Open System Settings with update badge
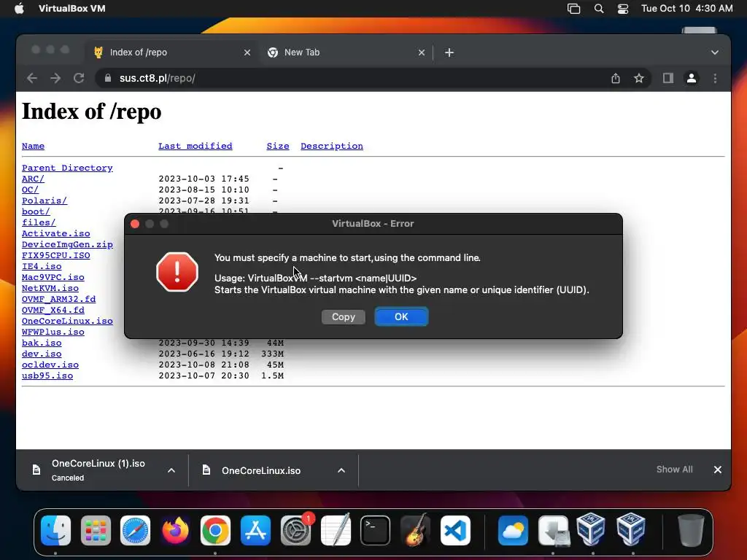Image resolution: width=747 pixels, height=560 pixels. click(x=295, y=530)
